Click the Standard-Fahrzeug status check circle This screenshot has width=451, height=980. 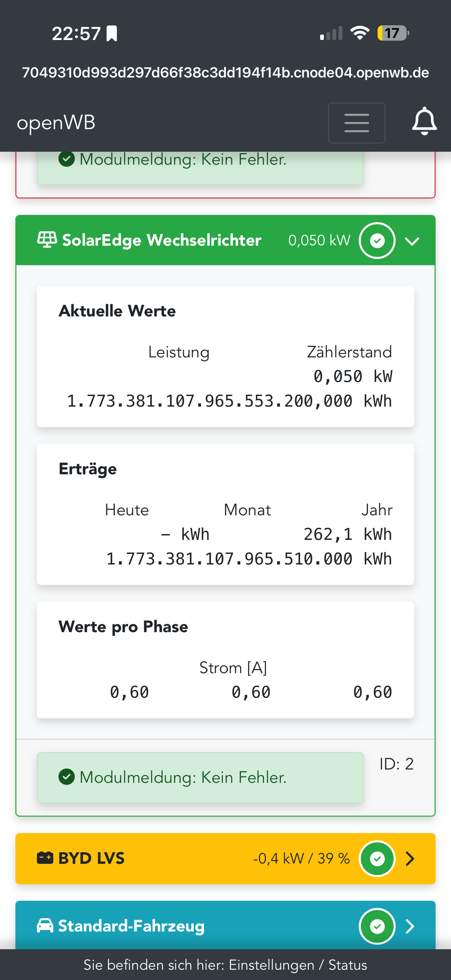pyautogui.click(x=377, y=926)
